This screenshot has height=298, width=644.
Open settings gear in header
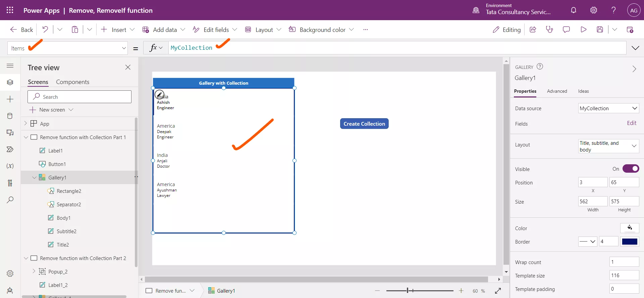click(594, 10)
